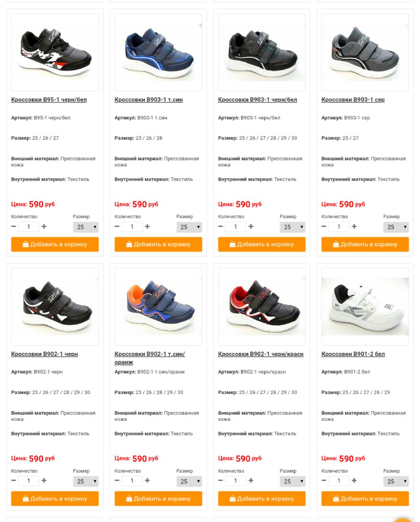Open size dropdown for Кроссовки B95-1 черн/бел
Viewport: 420px width, 522px height.
click(86, 227)
